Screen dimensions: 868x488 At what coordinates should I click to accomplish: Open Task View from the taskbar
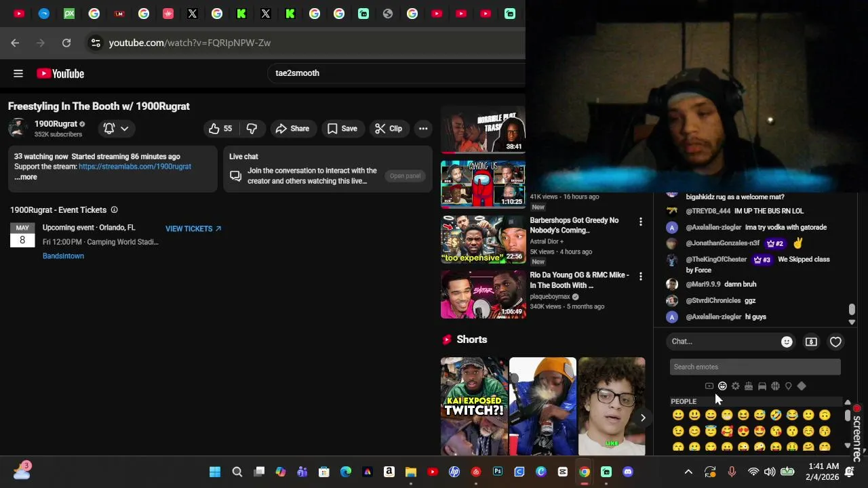259,472
